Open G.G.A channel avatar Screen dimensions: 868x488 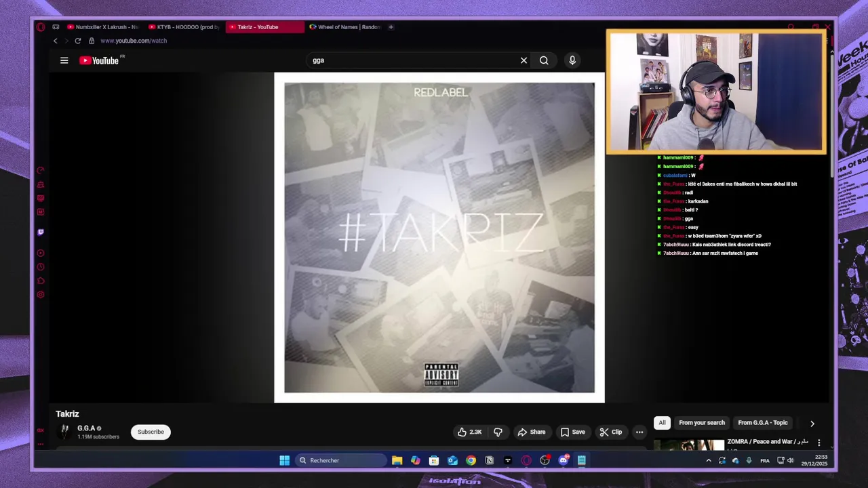click(x=65, y=432)
